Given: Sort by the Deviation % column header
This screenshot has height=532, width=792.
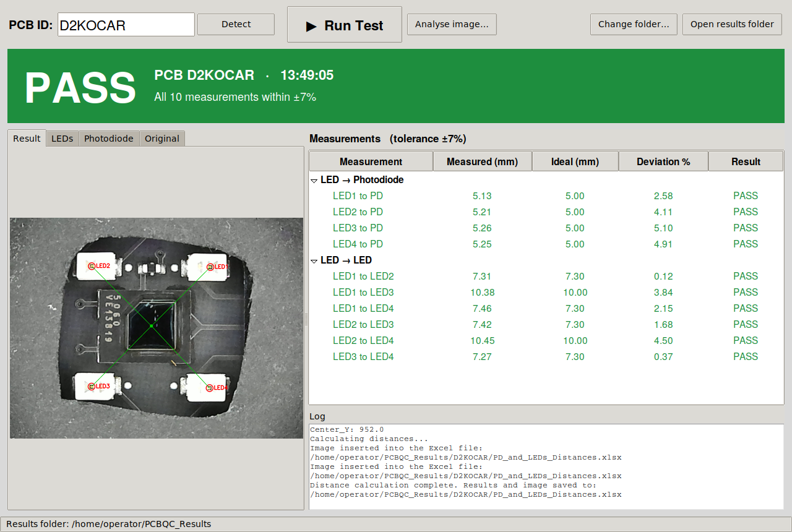Looking at the screenshot, I should tap(663, 161).
